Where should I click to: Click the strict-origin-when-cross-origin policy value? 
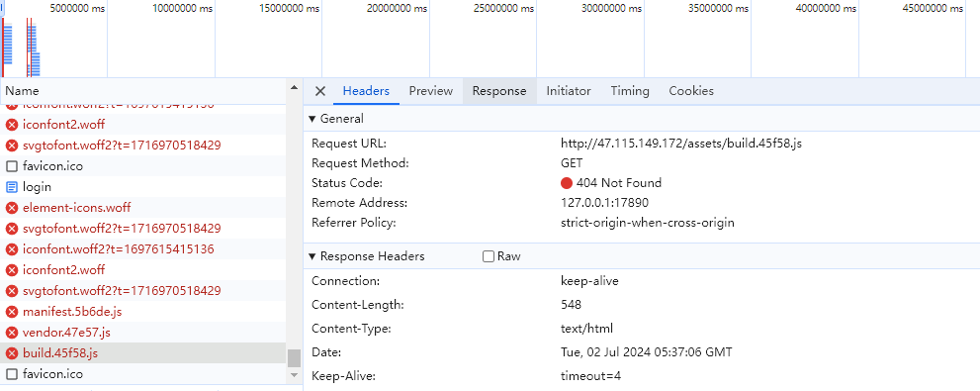648,223
